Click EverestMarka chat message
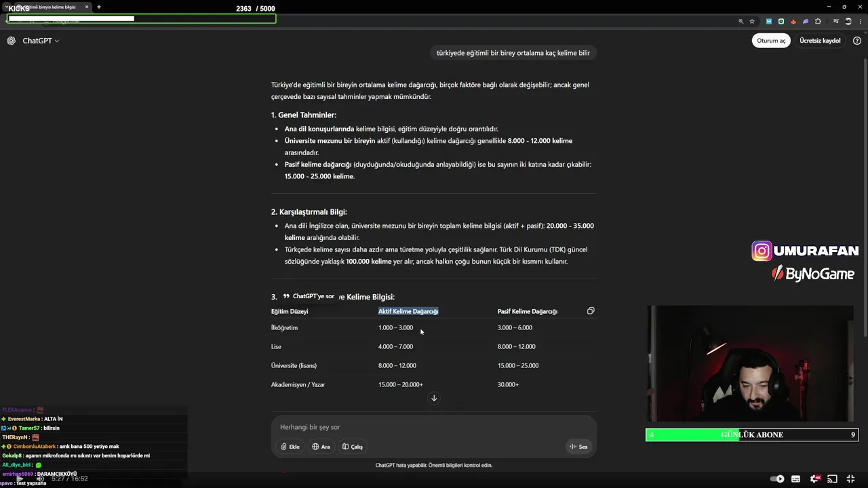The width and height of the screenshot is (868, 488). pyautogui.click(x=32, y=419)
